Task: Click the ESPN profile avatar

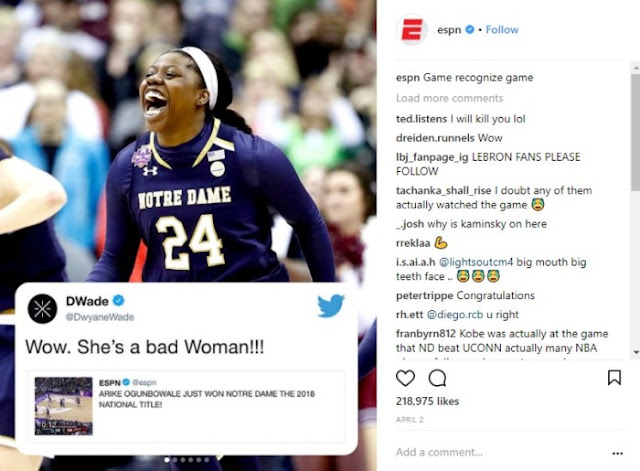Action: [x=412, y=30]
